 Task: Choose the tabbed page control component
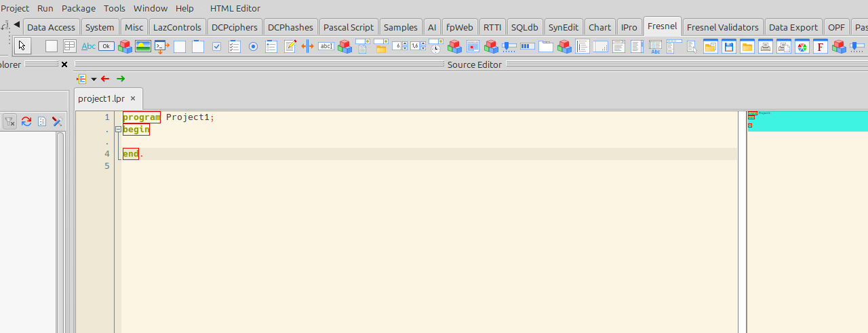pos(546,46)
